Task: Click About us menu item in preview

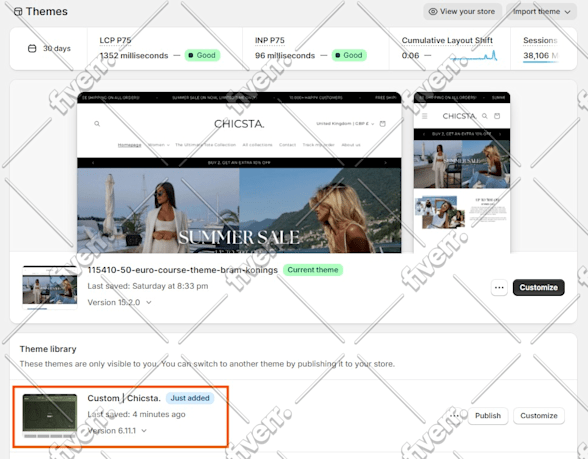Action: 351,145
